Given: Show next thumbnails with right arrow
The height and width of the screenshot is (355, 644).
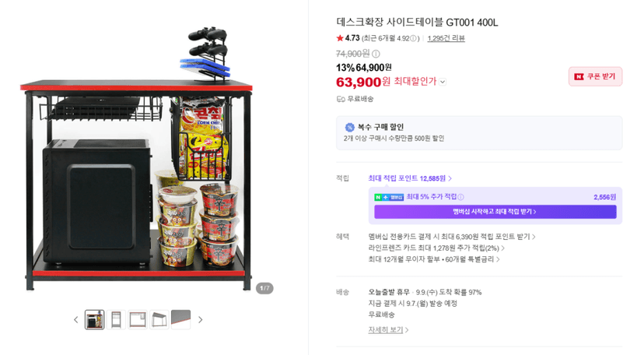Looking at the screenshot, I should coord(201,320).
